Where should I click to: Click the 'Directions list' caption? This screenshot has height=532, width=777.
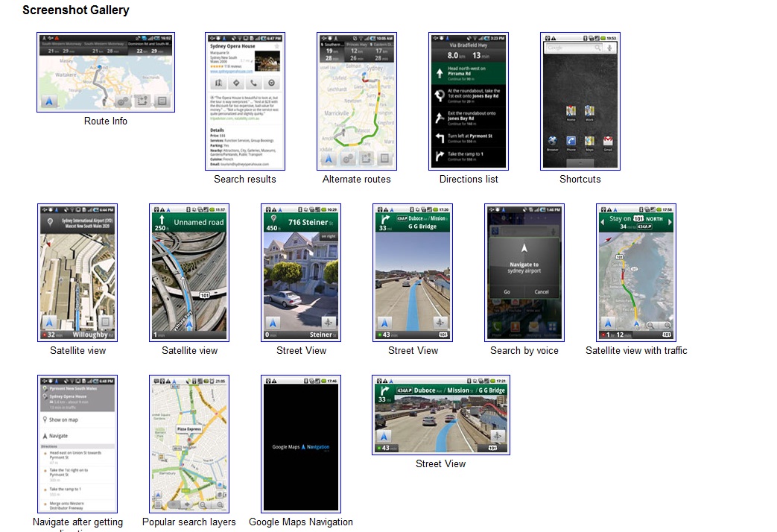pos(469,179)
